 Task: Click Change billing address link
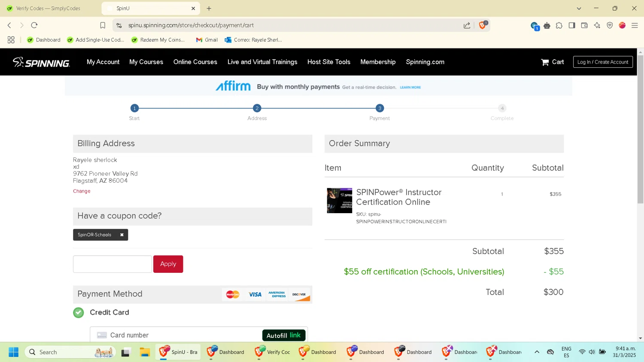[82, 191]
